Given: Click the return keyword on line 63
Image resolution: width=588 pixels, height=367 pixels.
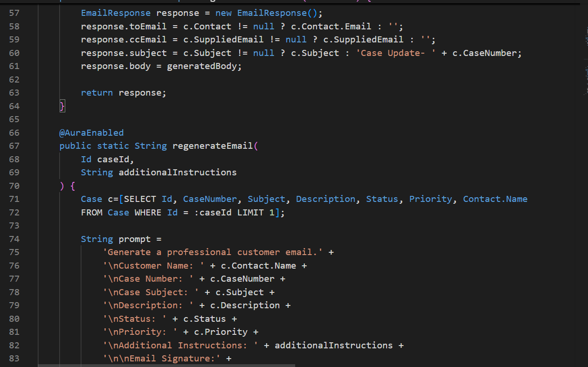Looking at the screenshot, I should click(x=97, y=93).
